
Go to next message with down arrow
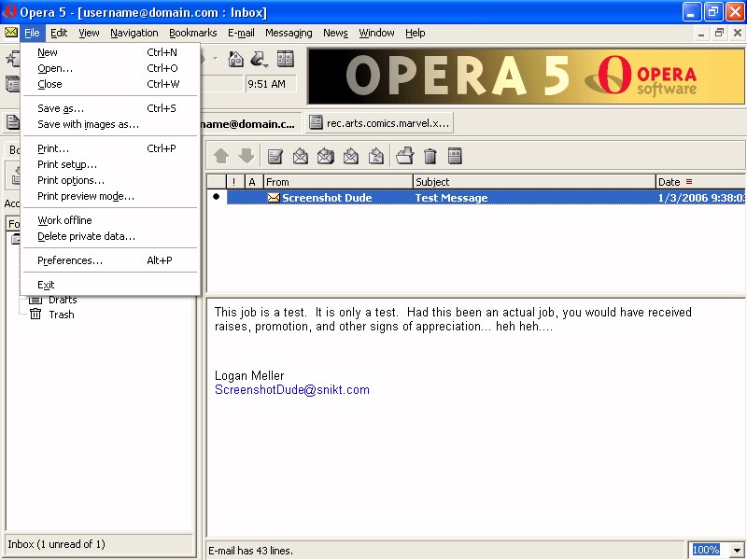tap(247, 156)
